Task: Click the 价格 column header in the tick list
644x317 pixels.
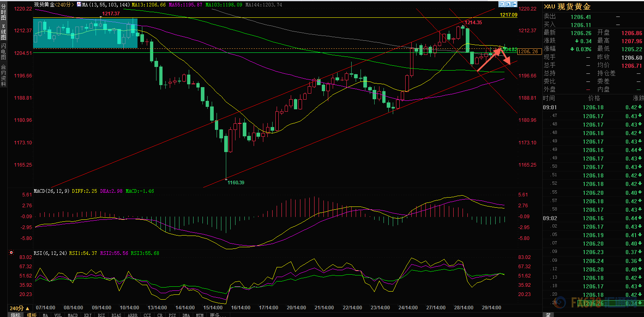Action: click(594, 98)
